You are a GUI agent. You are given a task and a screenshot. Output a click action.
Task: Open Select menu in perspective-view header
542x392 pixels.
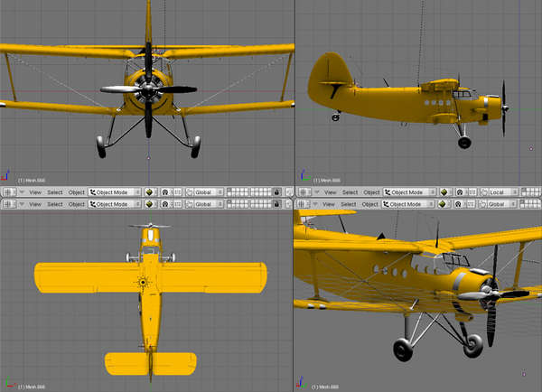[x=348, y=204]
